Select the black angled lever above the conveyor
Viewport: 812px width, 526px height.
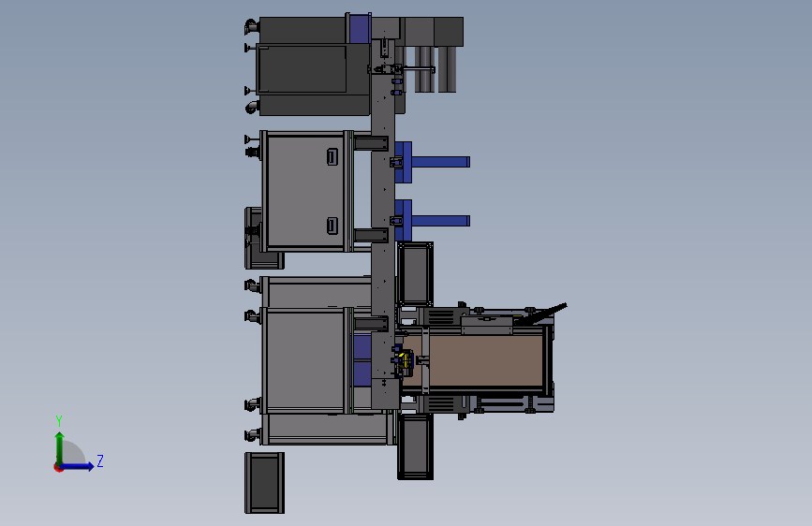click(542, 314)
